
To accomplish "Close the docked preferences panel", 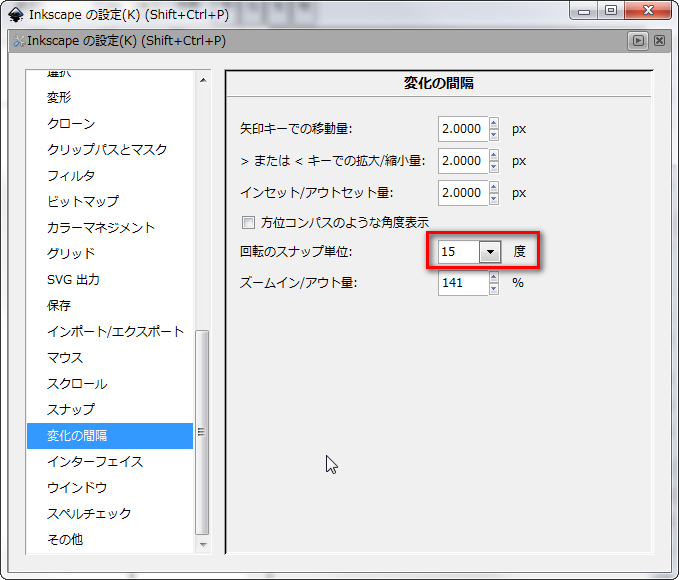I will click(x=659, y=41).
